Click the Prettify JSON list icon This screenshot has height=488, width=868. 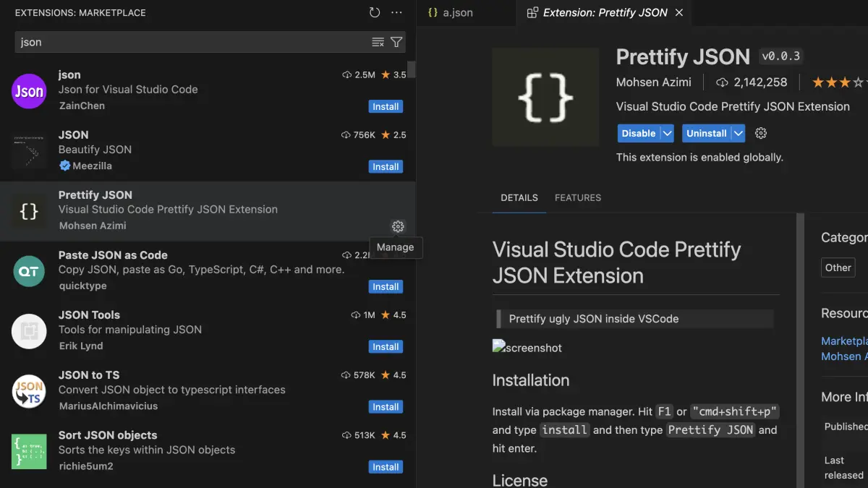pos(29,211)
